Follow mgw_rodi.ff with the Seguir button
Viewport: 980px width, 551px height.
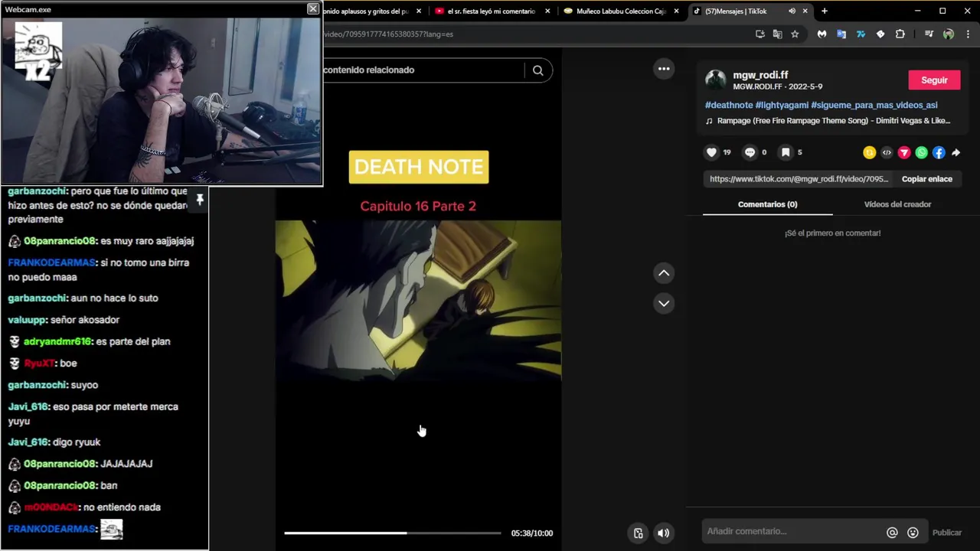pyautogui.click(x=934, y=80)
